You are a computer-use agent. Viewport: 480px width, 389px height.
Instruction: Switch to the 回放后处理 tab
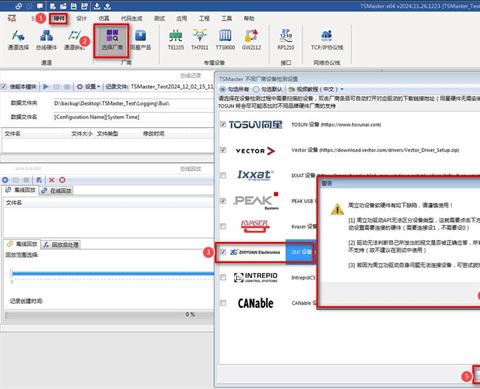pos(61,245)
